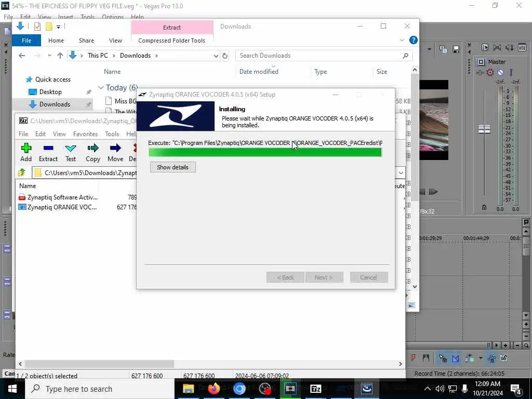Open Vegas auto ripple mode dropdown arrow
The width and height of the screenshot is (532, 399).
click(481, 358)
